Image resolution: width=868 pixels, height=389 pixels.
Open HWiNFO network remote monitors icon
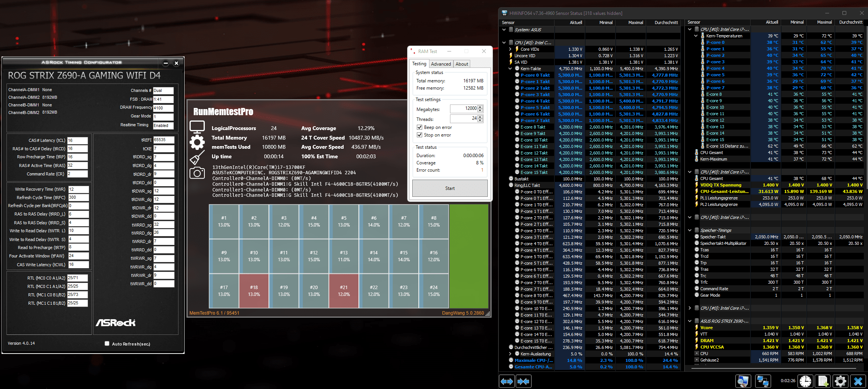pos(763,381)
